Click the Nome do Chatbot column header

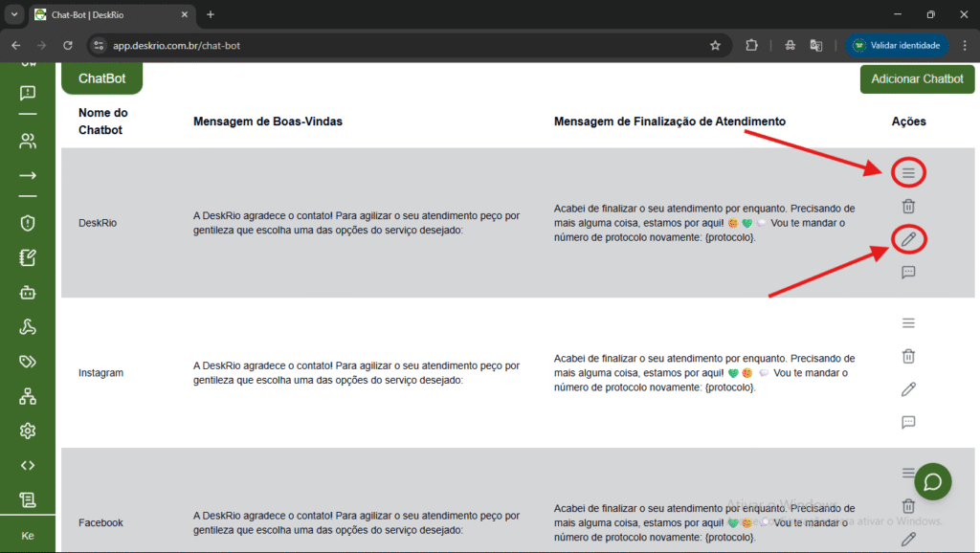pos(103,122)
